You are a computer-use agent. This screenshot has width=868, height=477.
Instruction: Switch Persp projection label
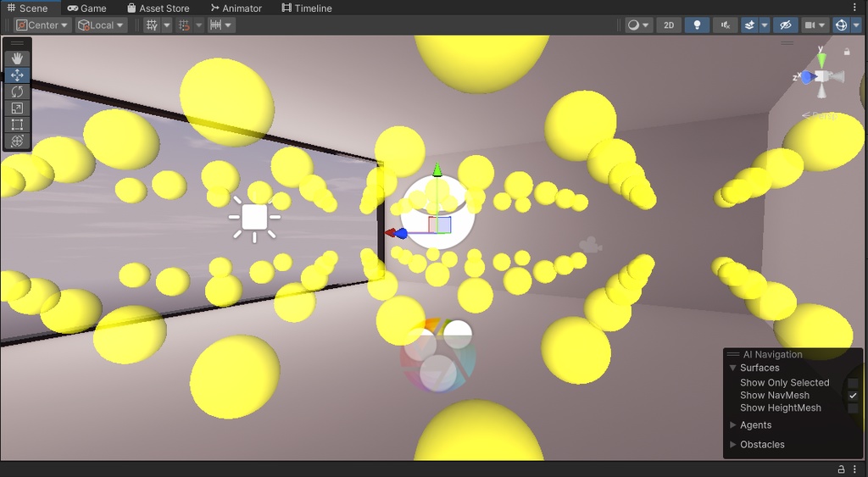[820, 116]
